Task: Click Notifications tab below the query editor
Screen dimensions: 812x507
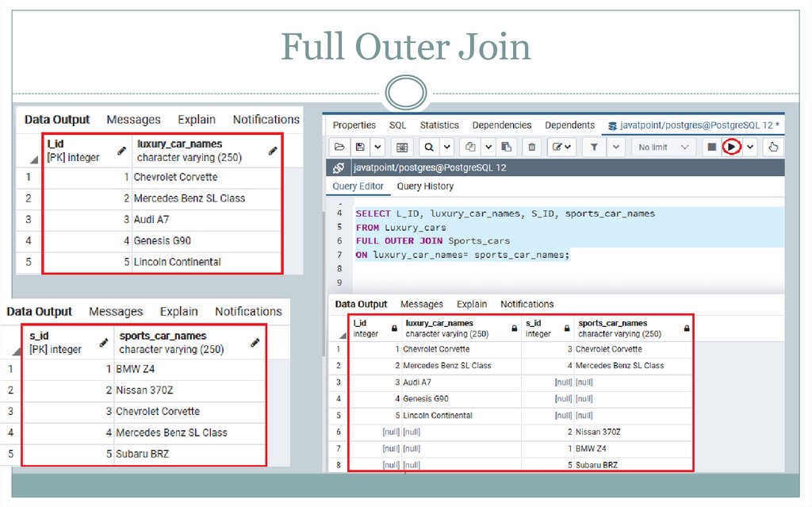Action: pos(527,305)
